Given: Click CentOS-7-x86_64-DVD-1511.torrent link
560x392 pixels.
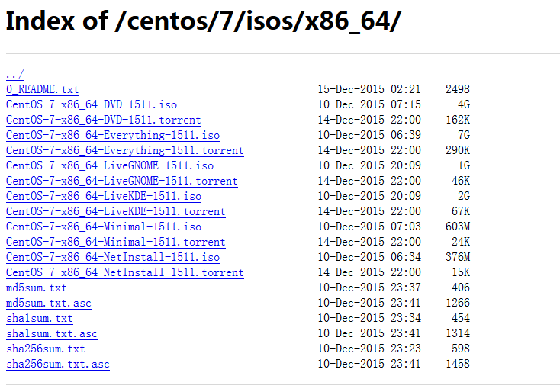Looking at the screenshot, I should pyautogui.click(x=104, y=120).
